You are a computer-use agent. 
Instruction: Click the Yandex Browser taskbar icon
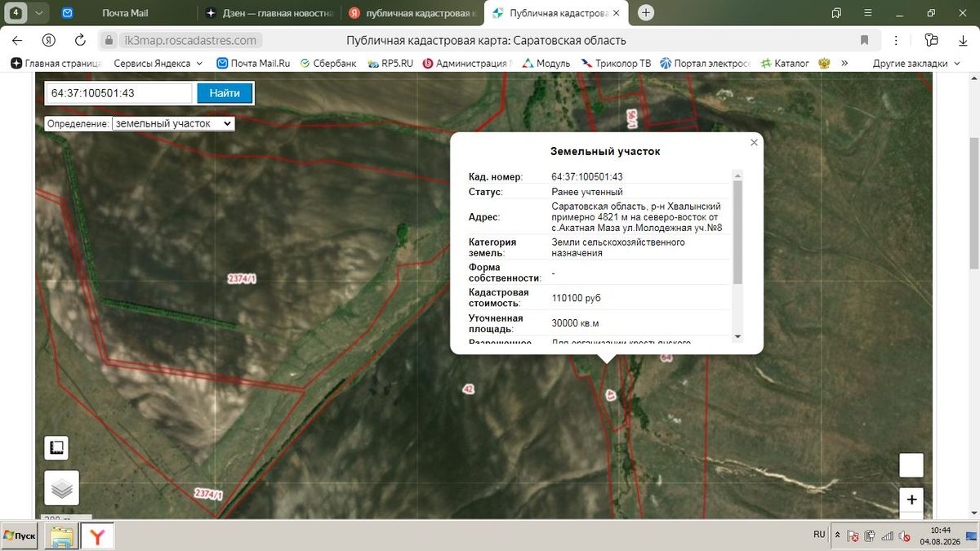click(97, 535)
